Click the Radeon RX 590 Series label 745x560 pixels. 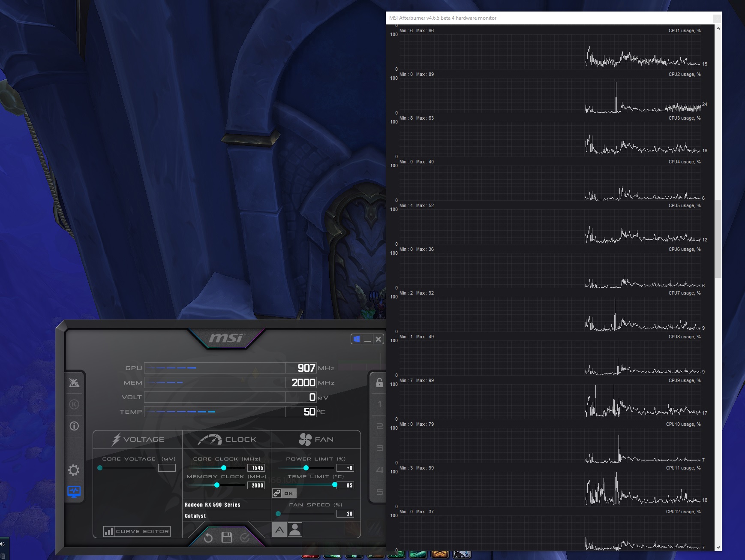coord(213,505)
